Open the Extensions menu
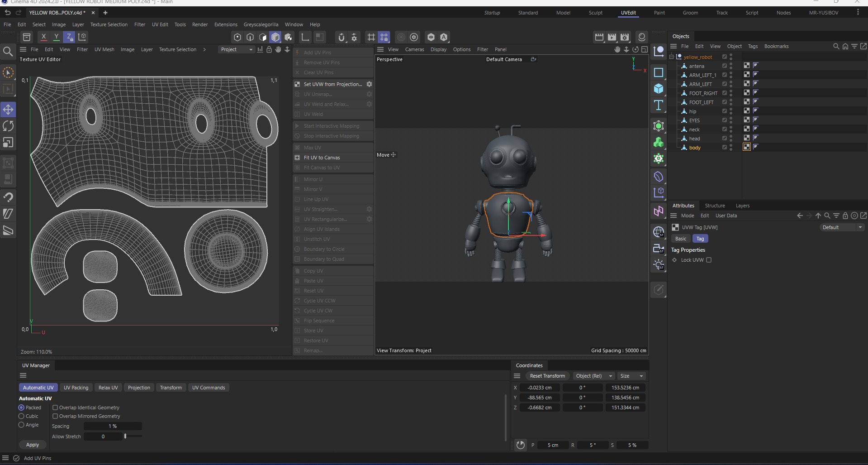 226,24
